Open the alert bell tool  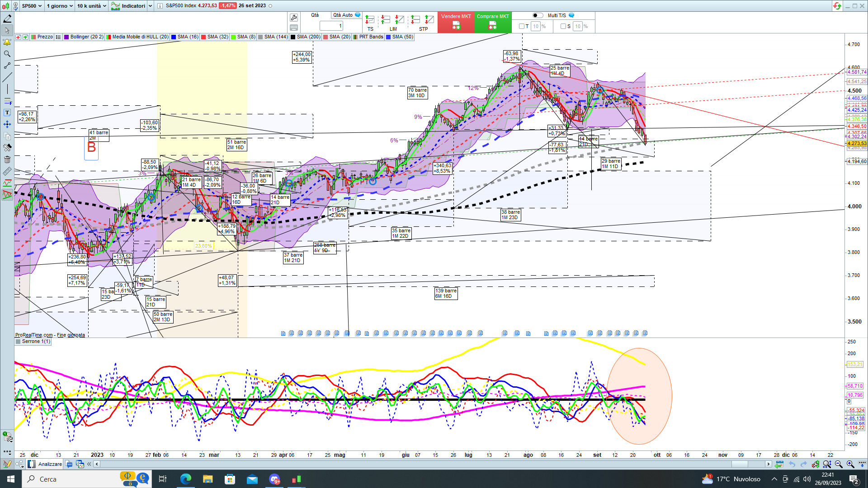7,42
